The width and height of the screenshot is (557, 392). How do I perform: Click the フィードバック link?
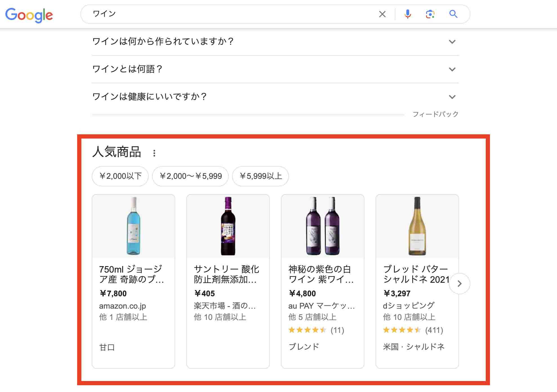pos(435,114)
